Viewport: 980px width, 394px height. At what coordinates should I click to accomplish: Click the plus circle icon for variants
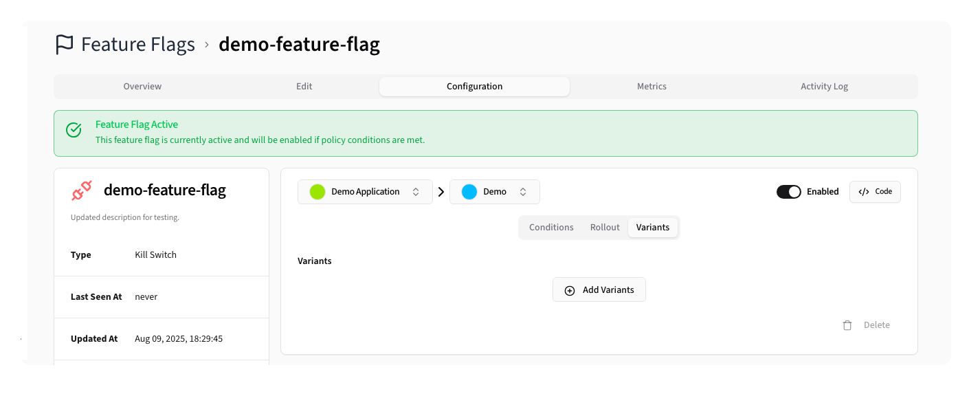[570, 290]
